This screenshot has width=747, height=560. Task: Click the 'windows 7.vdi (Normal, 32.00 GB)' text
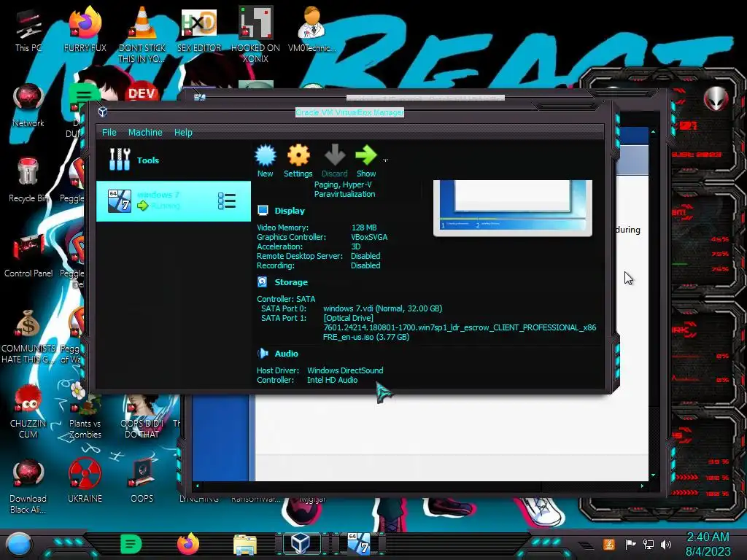pos(382,308)
